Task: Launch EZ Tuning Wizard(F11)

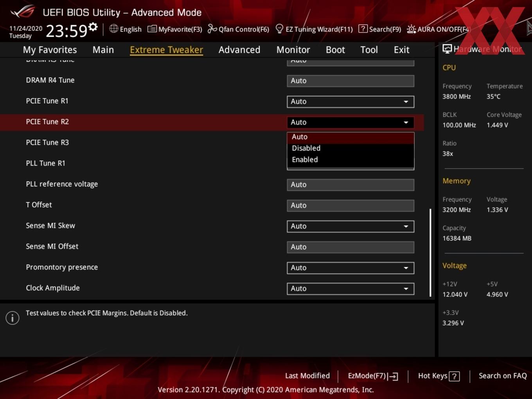Action: coord(314,29)
